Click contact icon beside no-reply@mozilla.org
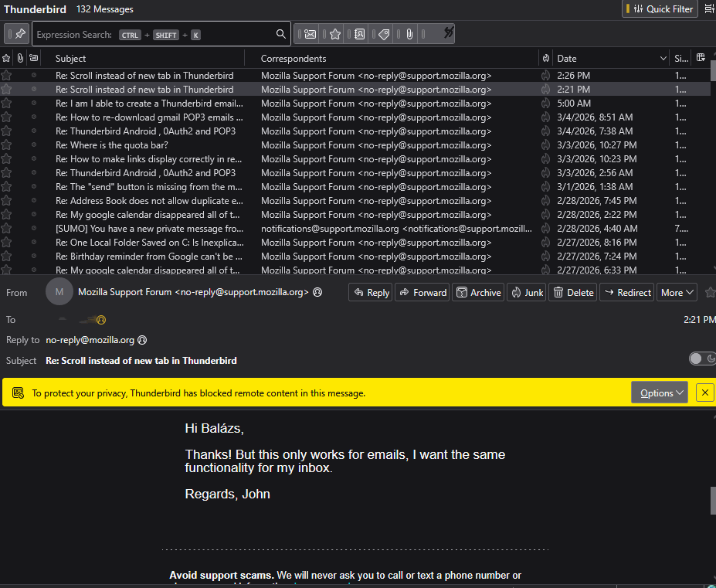 (x=142, y=340)
